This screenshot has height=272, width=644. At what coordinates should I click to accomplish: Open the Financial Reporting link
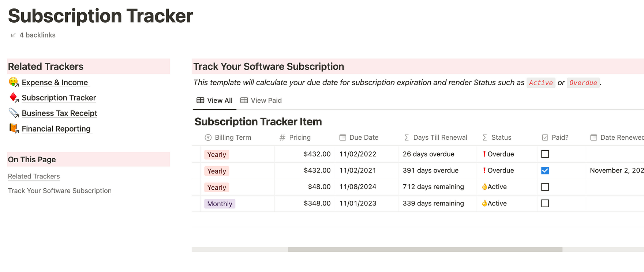56,129
